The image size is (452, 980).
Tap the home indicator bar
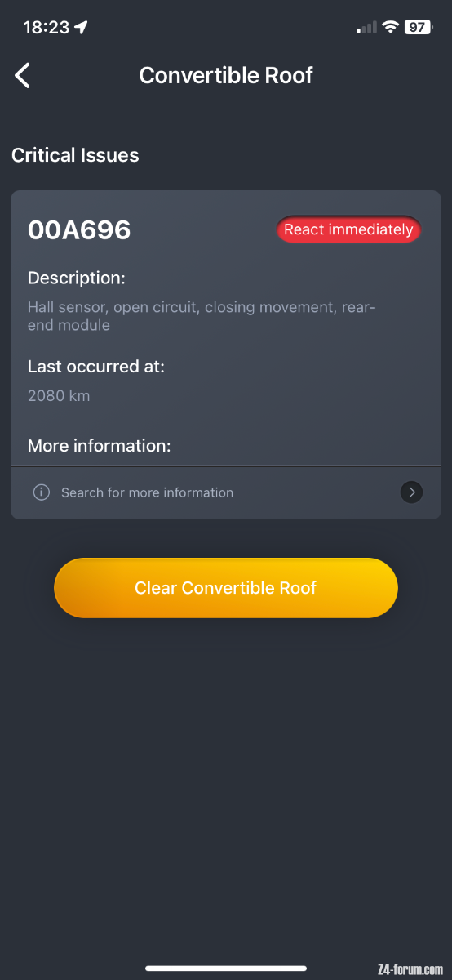pyautogui.click(x=226, y=969)
